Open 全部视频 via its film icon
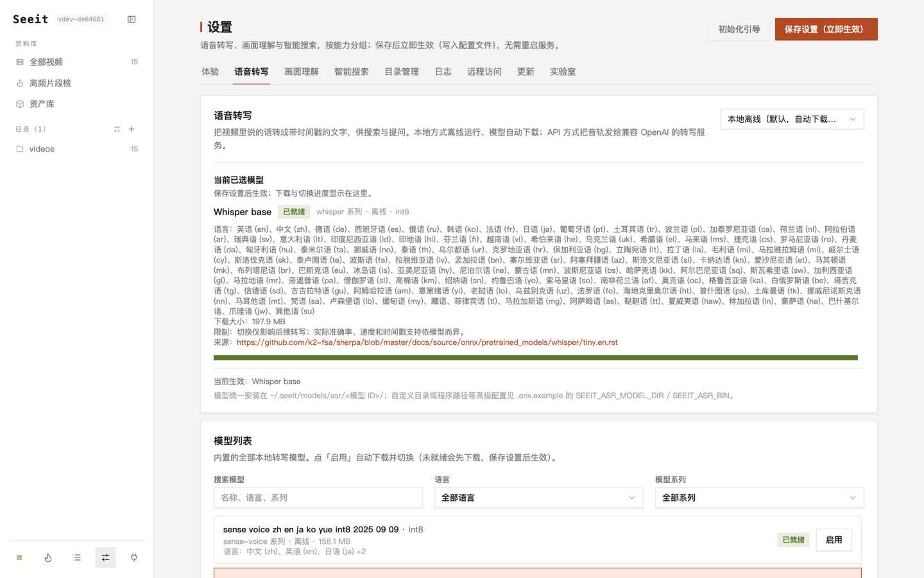This screenshot has height=578, width=924. 20,62
